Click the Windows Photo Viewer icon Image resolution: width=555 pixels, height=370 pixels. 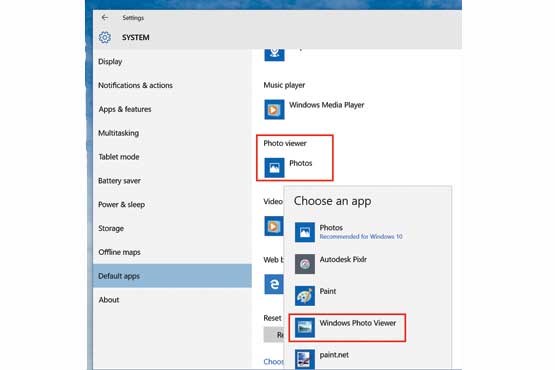[x=305, y=328]
